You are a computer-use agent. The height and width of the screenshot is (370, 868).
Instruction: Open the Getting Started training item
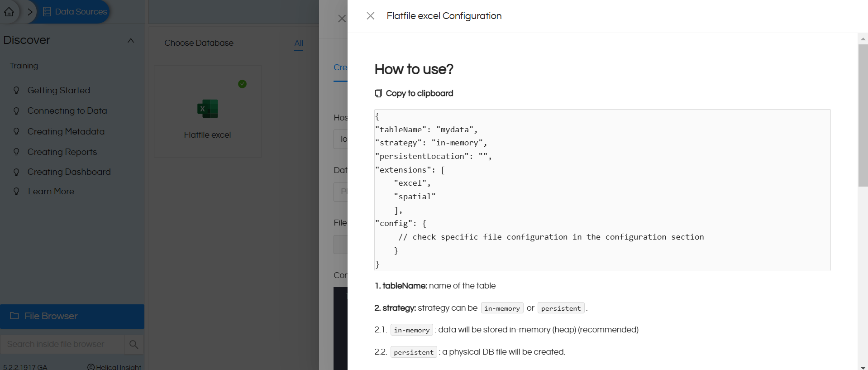click(59, 90)
